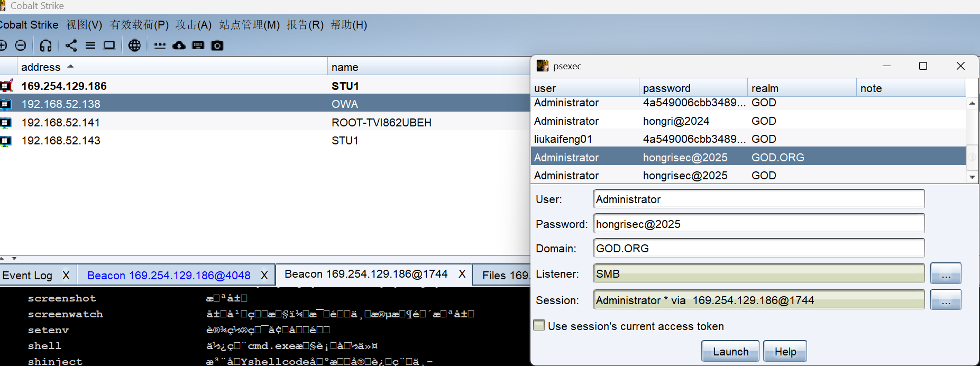The width and height of the screenshot is (980, 366).
Task: Select target 192.168.52.138 OWA
Action: 264,104
